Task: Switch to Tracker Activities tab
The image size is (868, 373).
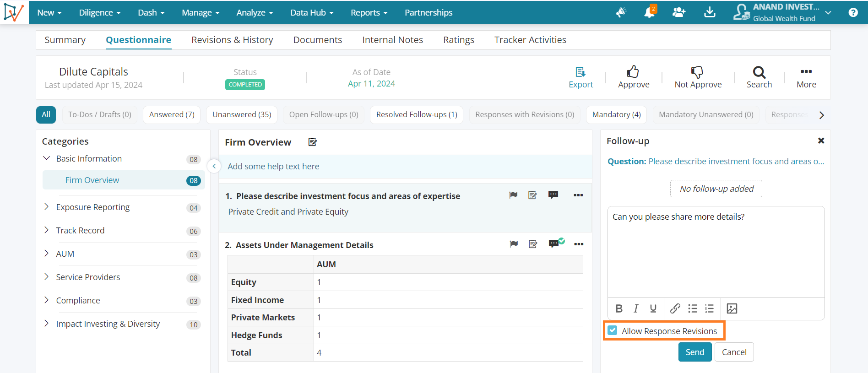Action: pyautogui.click(x=530, y=40)
